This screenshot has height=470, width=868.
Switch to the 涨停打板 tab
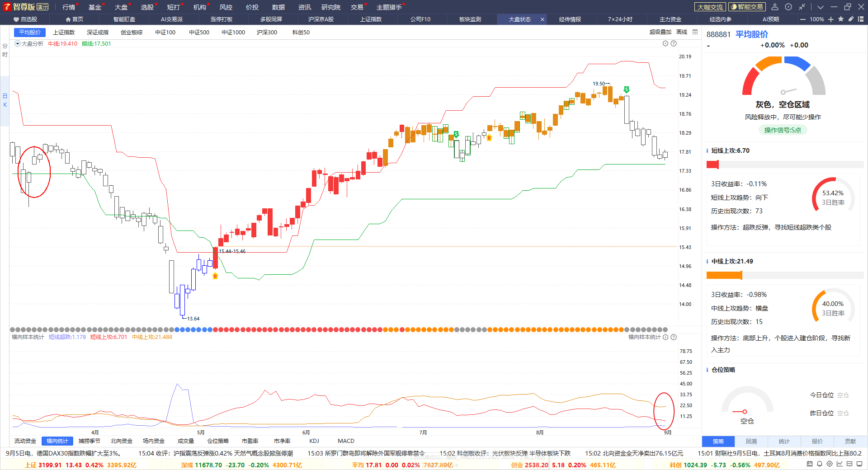[x=222, y=19]
